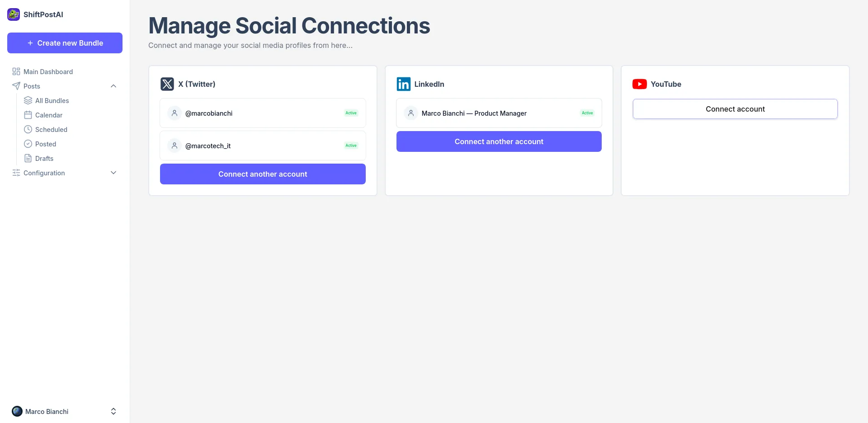Click the X (Twitter) platform icon

point(167,84)
